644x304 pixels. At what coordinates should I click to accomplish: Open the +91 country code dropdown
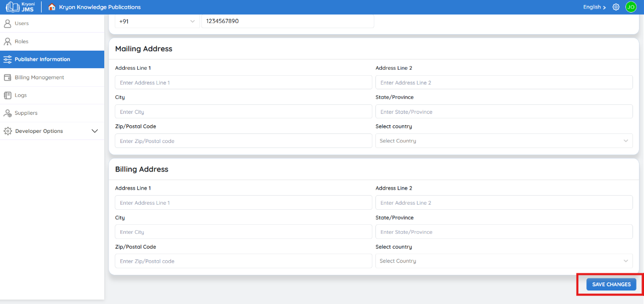157,21
